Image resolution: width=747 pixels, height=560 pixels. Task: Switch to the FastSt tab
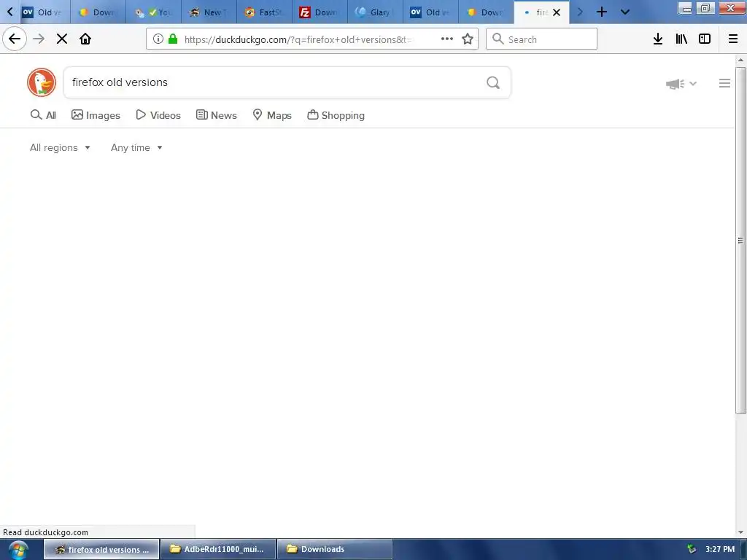coord(264,12)
